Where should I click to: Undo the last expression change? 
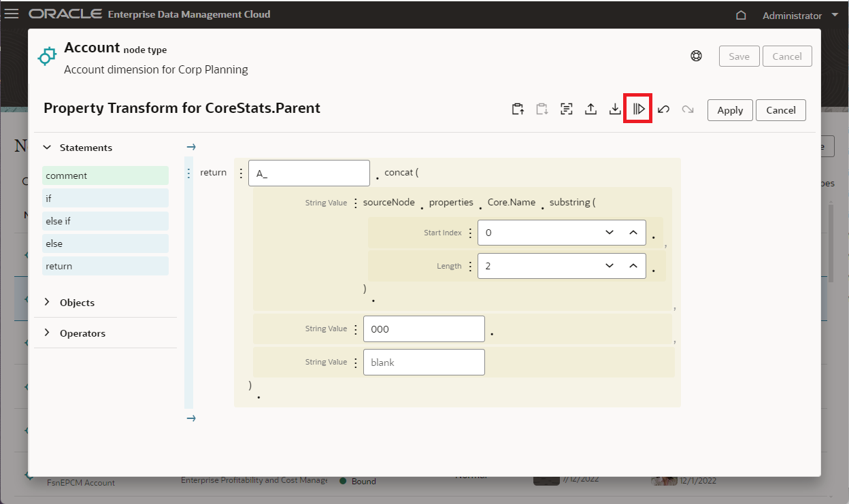[x=664, y=109]
